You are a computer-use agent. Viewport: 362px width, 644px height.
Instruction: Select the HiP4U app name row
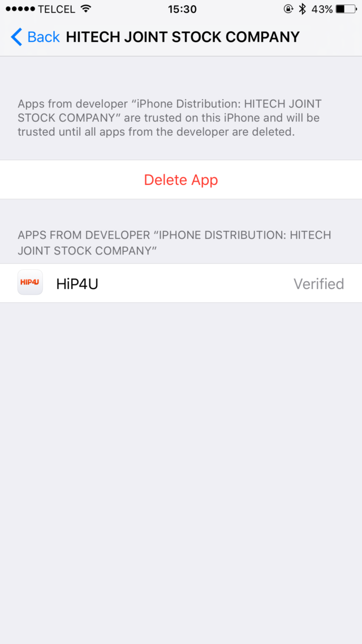click(181, 284)
